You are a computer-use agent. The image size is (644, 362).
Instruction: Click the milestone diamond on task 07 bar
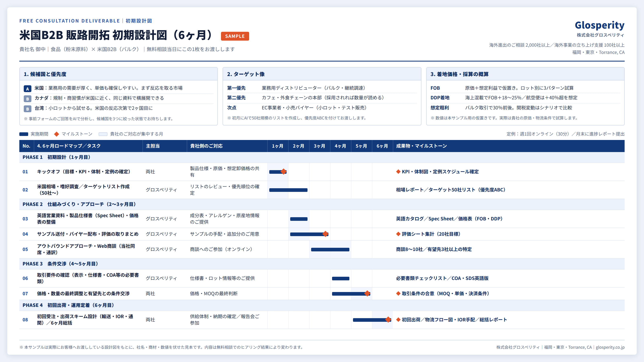[x=367, y=294]
